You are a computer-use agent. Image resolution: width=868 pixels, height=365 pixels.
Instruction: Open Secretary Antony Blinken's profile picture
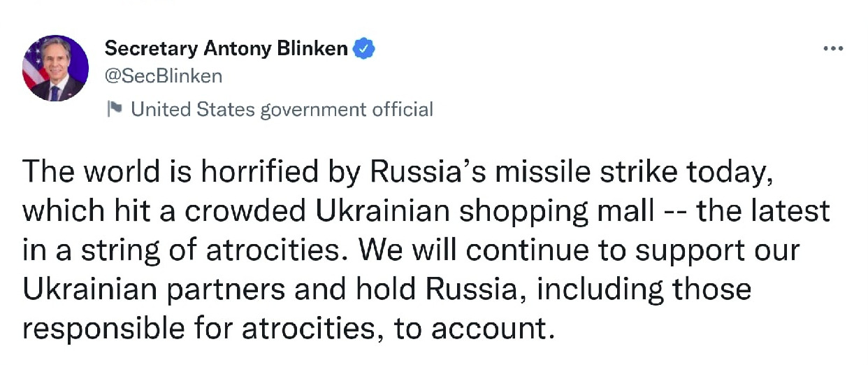pyautogui.click(x=56, y=68)
